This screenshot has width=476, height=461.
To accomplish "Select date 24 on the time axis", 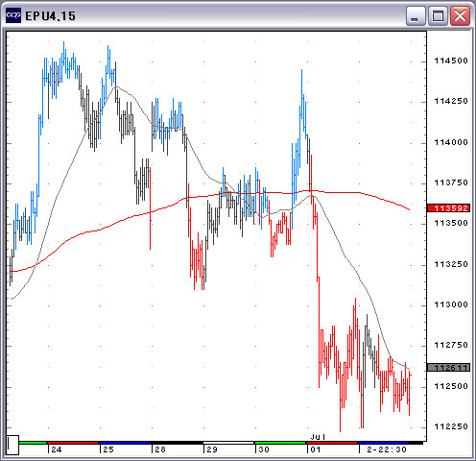I will click(x=57, y=449).
